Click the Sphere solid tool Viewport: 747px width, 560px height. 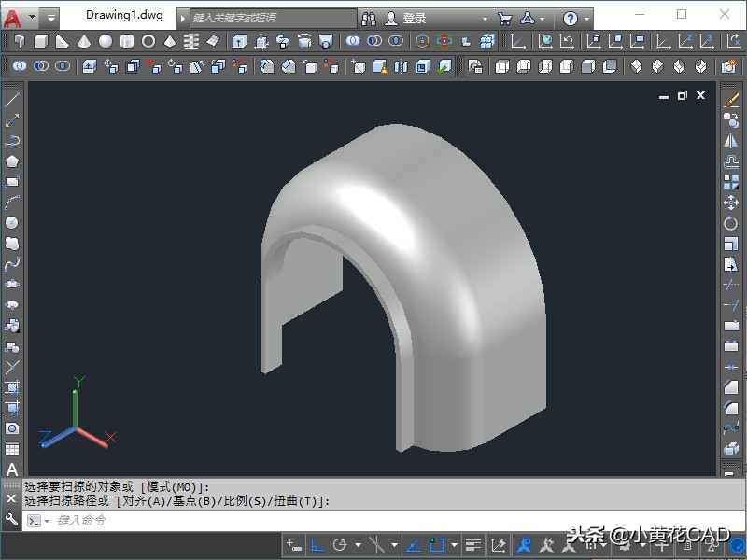pos(106,41)
